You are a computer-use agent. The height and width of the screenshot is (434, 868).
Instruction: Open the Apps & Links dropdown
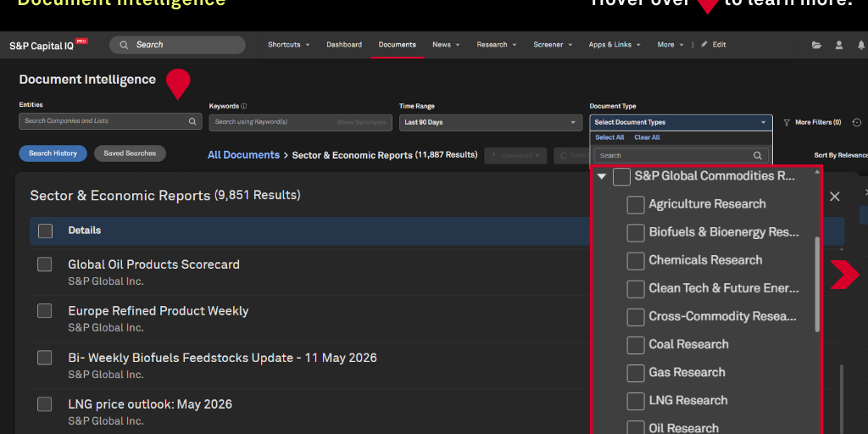coord(615,45)
